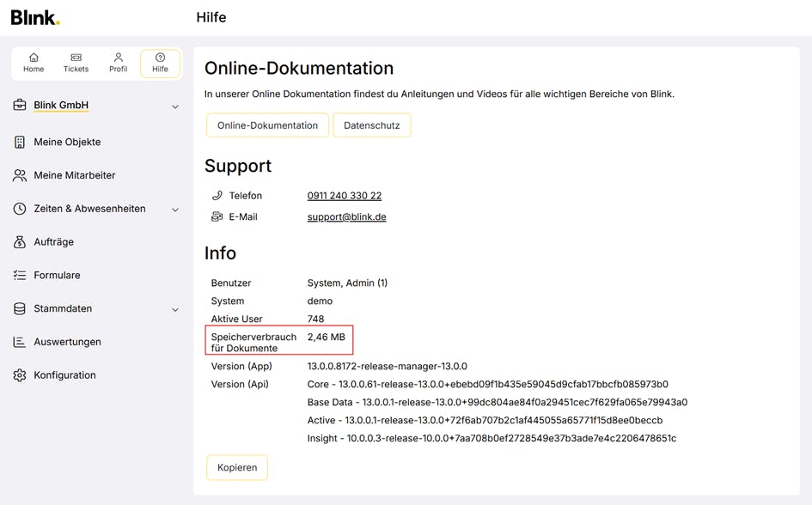Image resolution: width=812 pixels, height=505 pixels.
Task: Click the Aufträge money bag icon
Action: click(x=20, y=242)
